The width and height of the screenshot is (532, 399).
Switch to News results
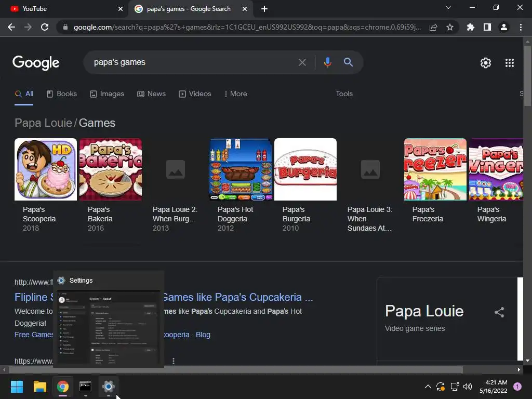tap(151, 94)
